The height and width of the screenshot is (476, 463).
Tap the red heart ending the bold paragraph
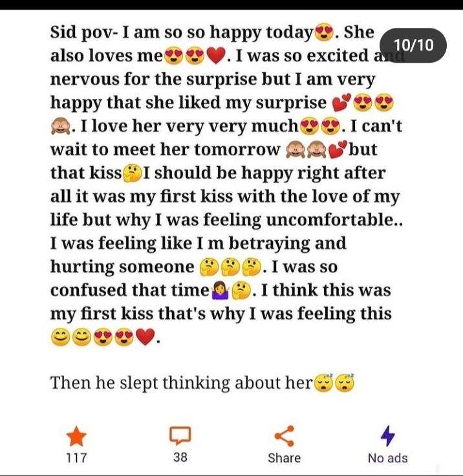pos(145,337)
